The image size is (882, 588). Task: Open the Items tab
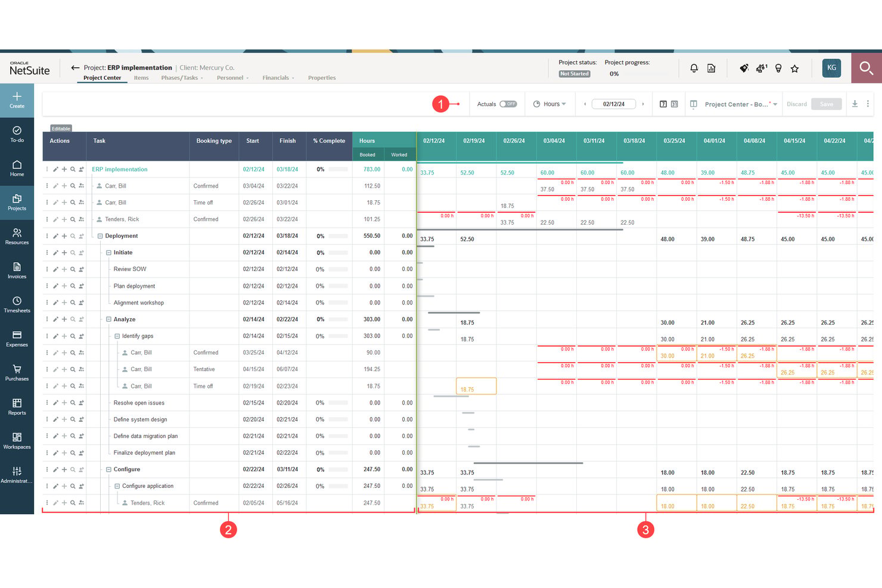pyautogui.click(x=141, y=78)
